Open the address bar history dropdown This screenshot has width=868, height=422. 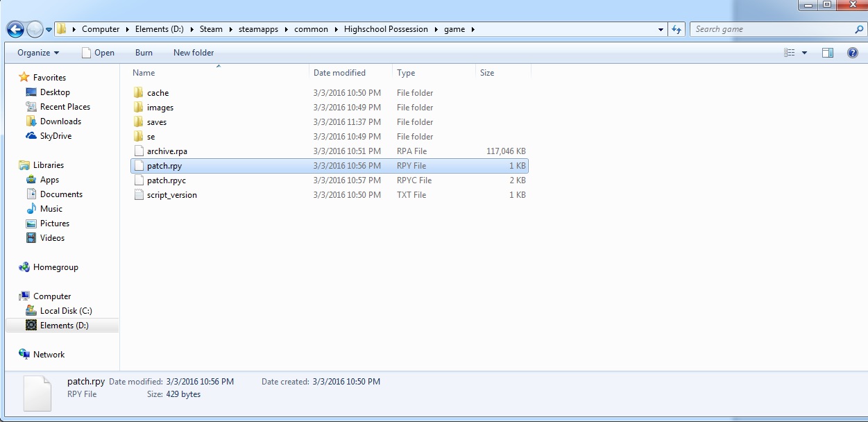coord(661,29)
